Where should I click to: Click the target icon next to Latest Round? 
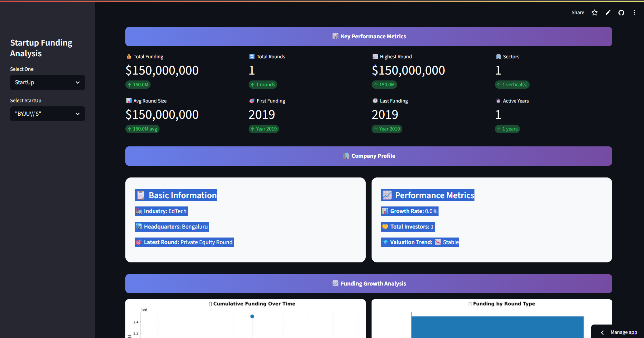[x=139, y=242]
